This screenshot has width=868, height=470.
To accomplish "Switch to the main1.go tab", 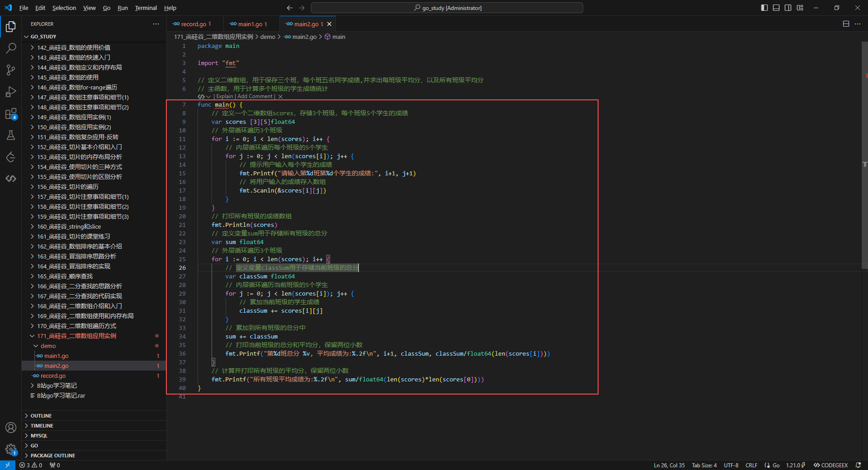I will click(x=251, y=24).
